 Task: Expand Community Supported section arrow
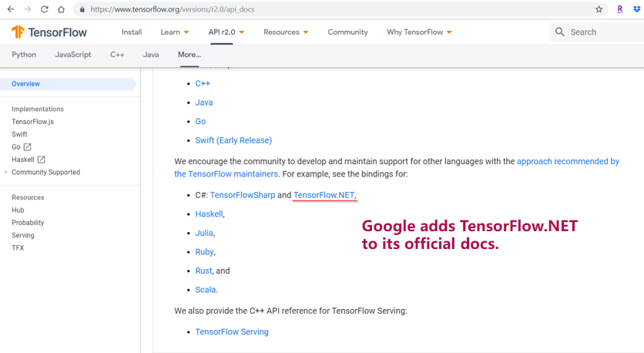tap(5, 172)
